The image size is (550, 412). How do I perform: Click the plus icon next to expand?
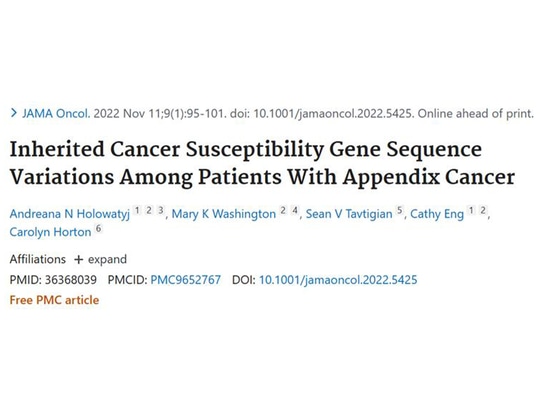click(x=79, y=259)
